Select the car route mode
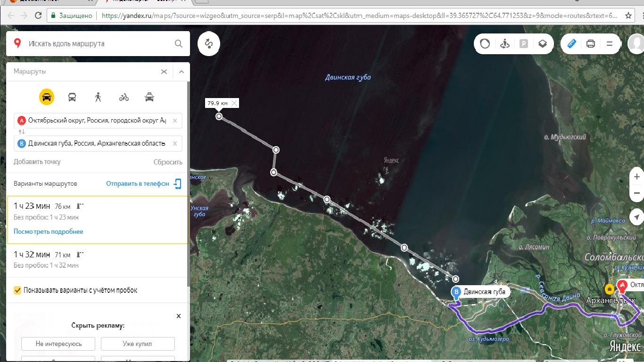 pyautogui.click(x=47, y=97)
